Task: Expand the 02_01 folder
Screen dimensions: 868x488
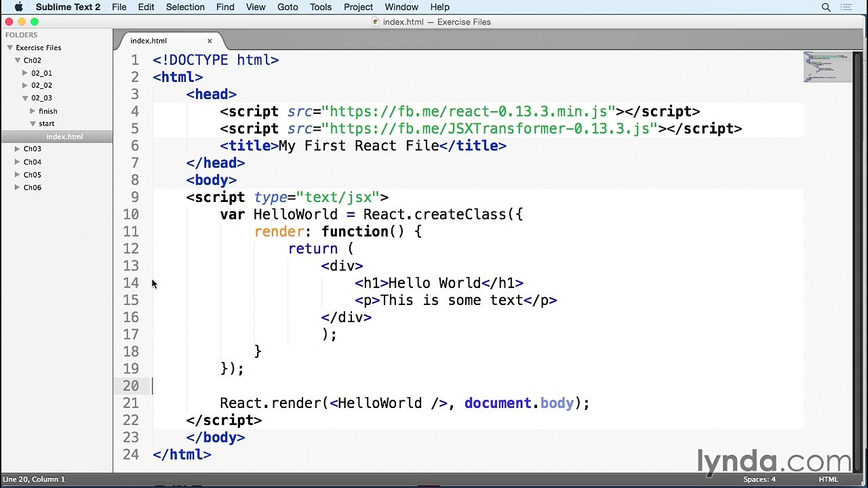Action: click(25, 73)
